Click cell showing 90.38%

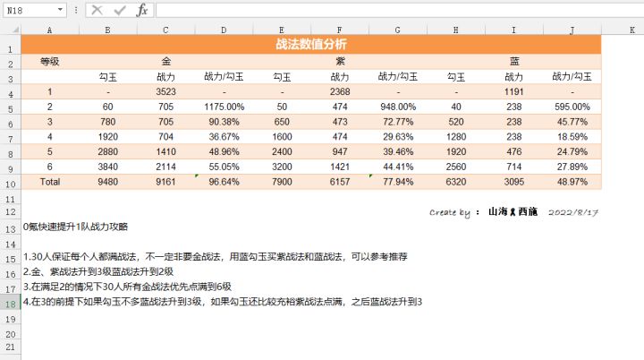(x=224, y=122)
